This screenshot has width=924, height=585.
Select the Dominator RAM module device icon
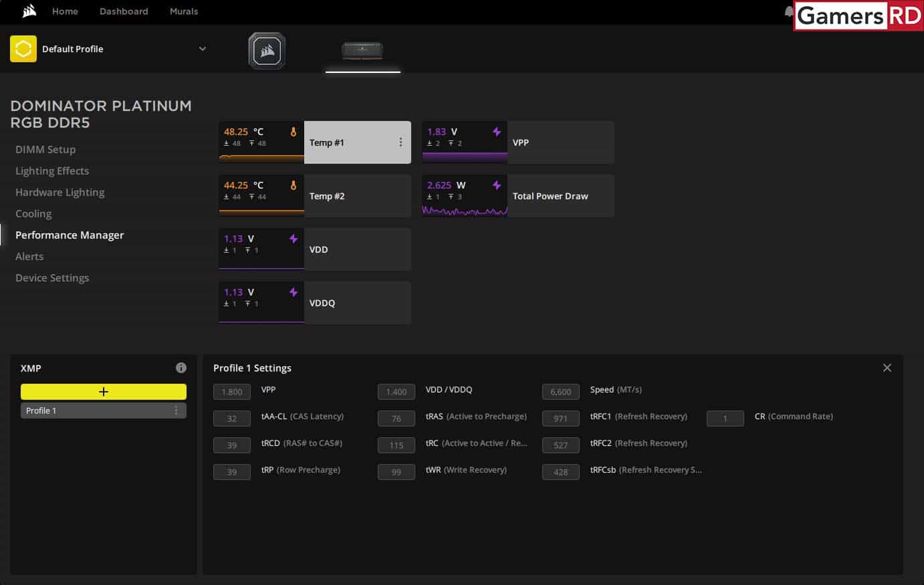[x=362, y=50]
